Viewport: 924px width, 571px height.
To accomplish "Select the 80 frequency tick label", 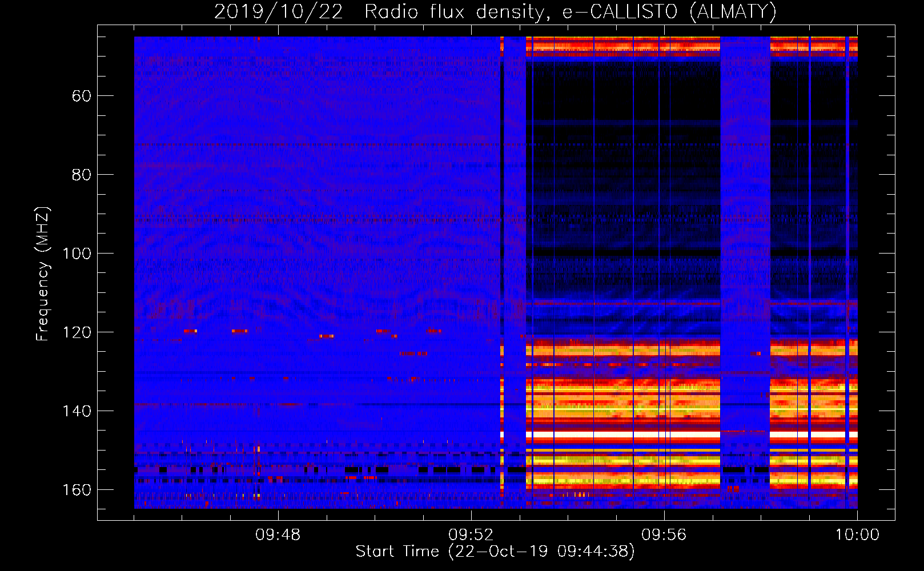I will tap(82, 175).
